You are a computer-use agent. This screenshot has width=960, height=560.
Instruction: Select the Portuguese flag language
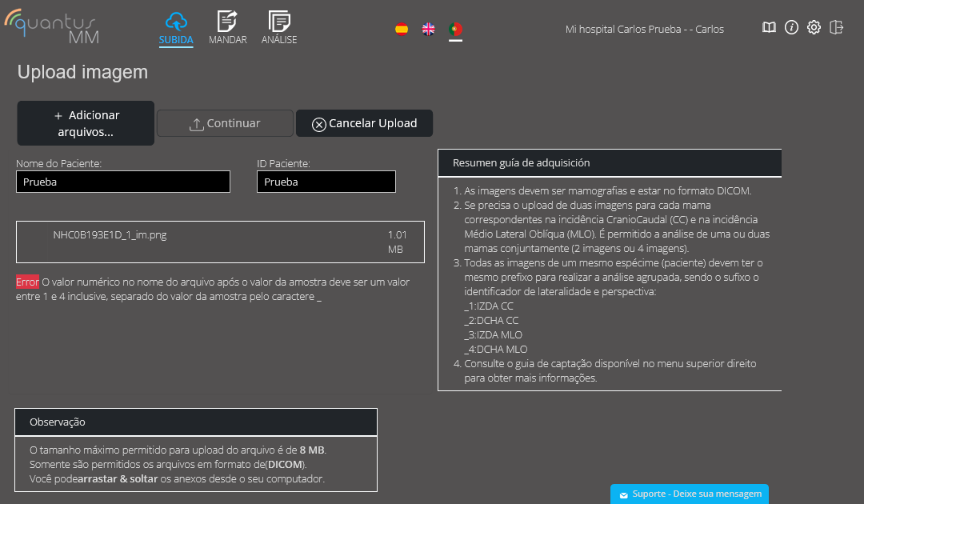[455, 29]
